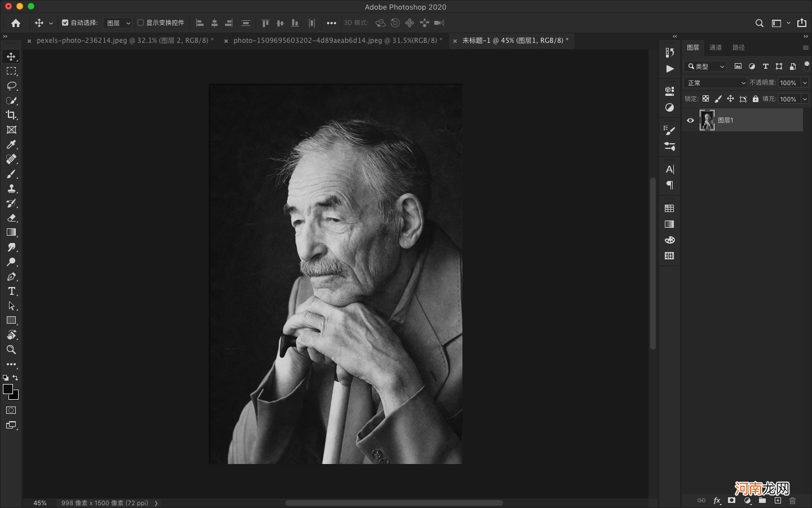Select the Hand tool
Viewport: 812px width, 508px height.
11,335
